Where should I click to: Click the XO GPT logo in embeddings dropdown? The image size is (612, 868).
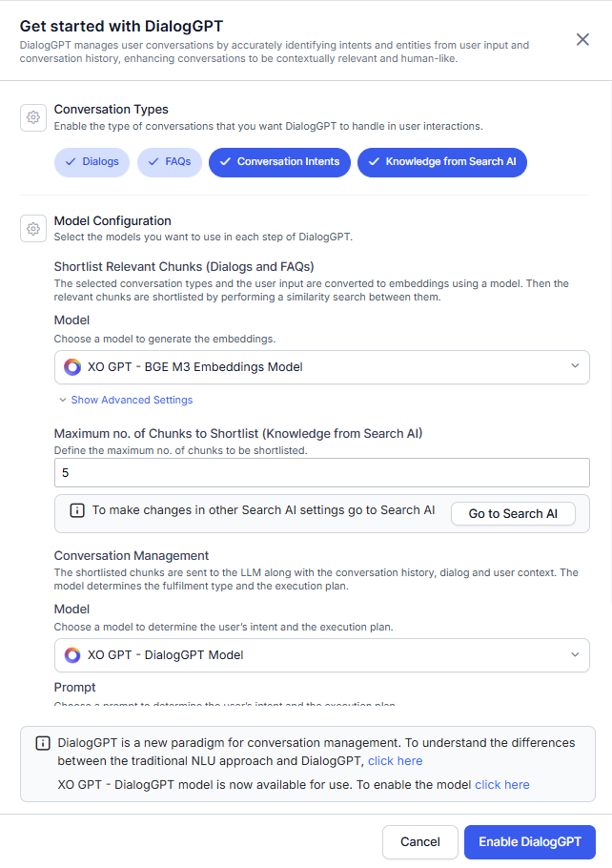tap(72, 367)
